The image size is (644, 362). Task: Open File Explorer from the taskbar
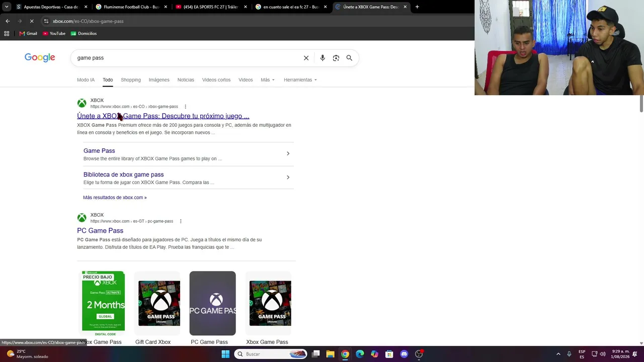coord(330,354)
